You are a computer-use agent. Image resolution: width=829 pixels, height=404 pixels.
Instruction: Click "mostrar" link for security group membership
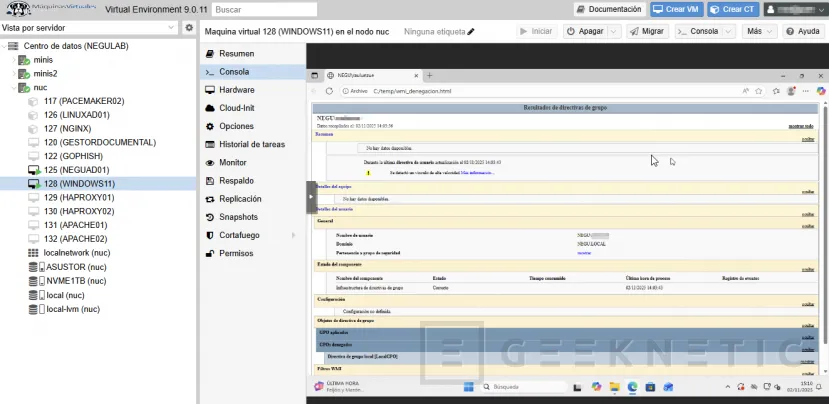pos(584,253)
